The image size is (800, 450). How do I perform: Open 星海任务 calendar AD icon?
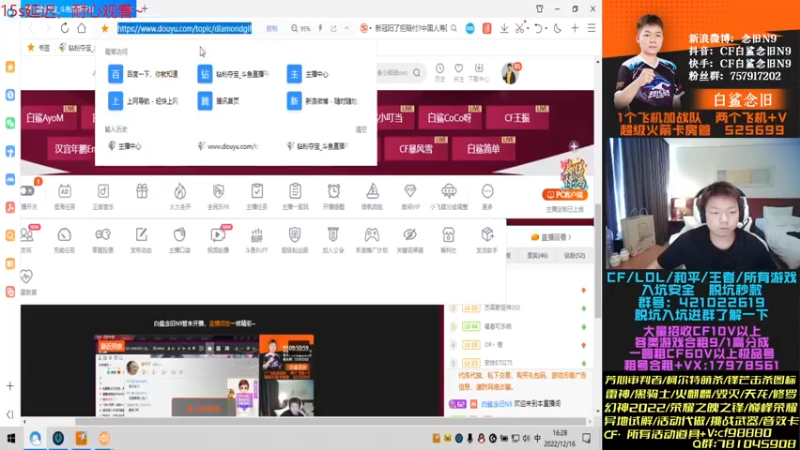click(64, 191)
